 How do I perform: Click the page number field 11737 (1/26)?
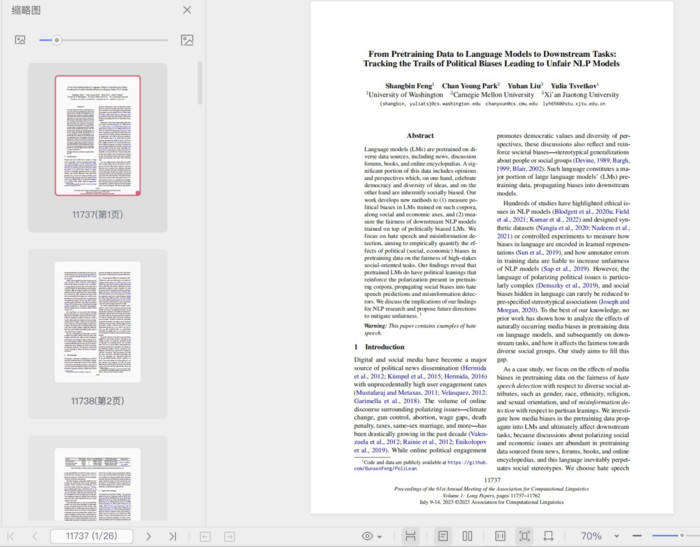[x=92, y=536]
